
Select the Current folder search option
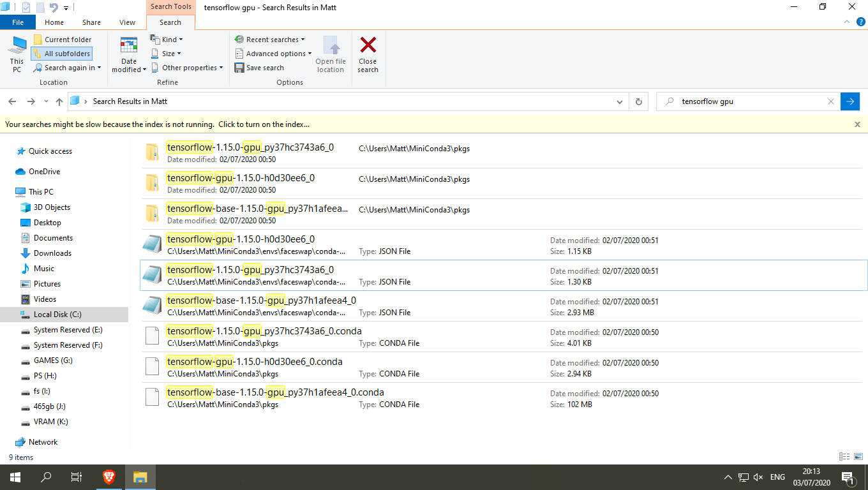tap(62, 40)
